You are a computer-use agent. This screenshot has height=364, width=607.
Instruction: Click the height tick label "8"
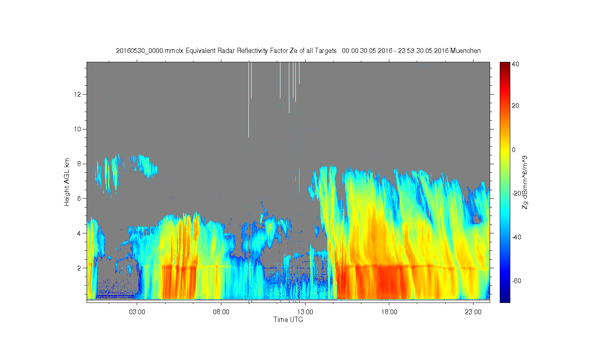tap(80, 164)
